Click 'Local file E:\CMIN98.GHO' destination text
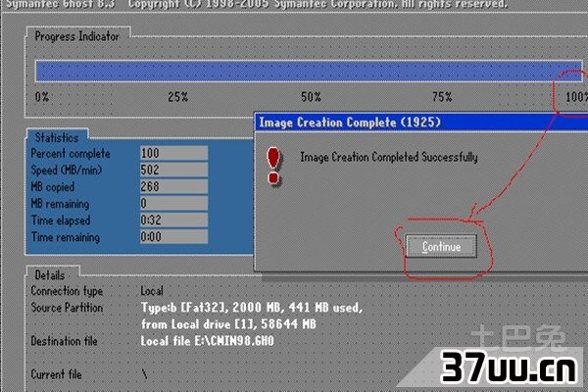 click(208, 341)
